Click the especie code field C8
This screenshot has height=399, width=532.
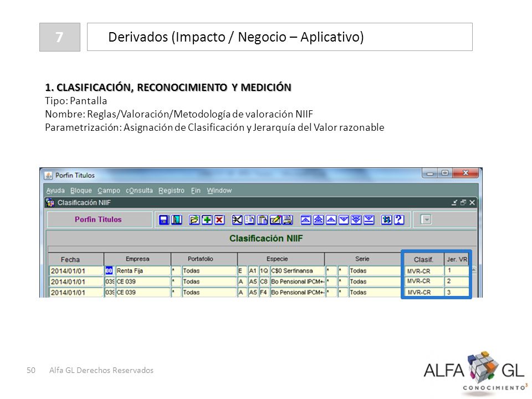(264, 282)
